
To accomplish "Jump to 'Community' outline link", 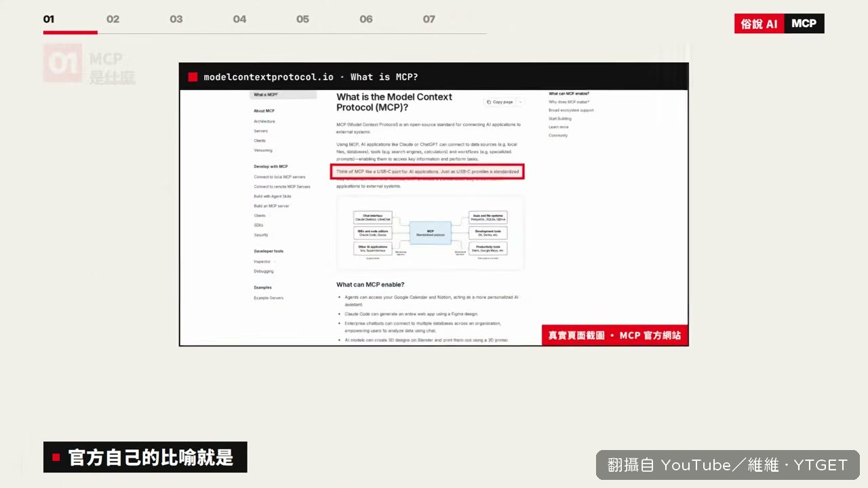I will coord(558,136).
